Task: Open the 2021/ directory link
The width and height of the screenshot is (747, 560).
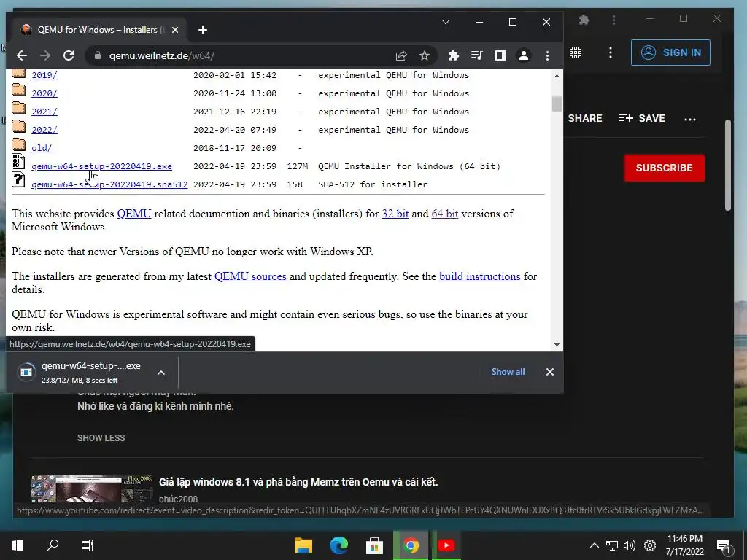Action: 44,112
